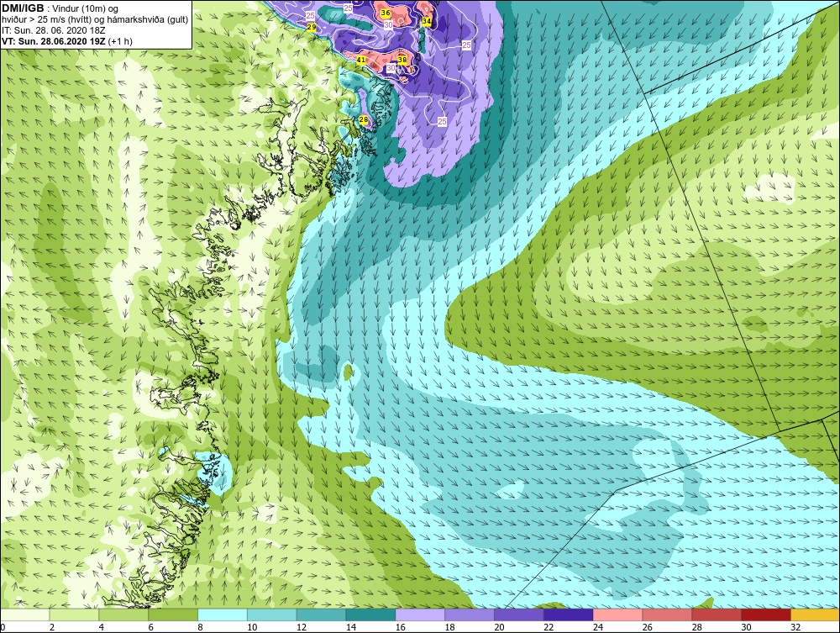The width and height of the screenshot is (840, 633).
Task: Click the 25 contour label nearest the 28 marker
Action: [442, 122]
